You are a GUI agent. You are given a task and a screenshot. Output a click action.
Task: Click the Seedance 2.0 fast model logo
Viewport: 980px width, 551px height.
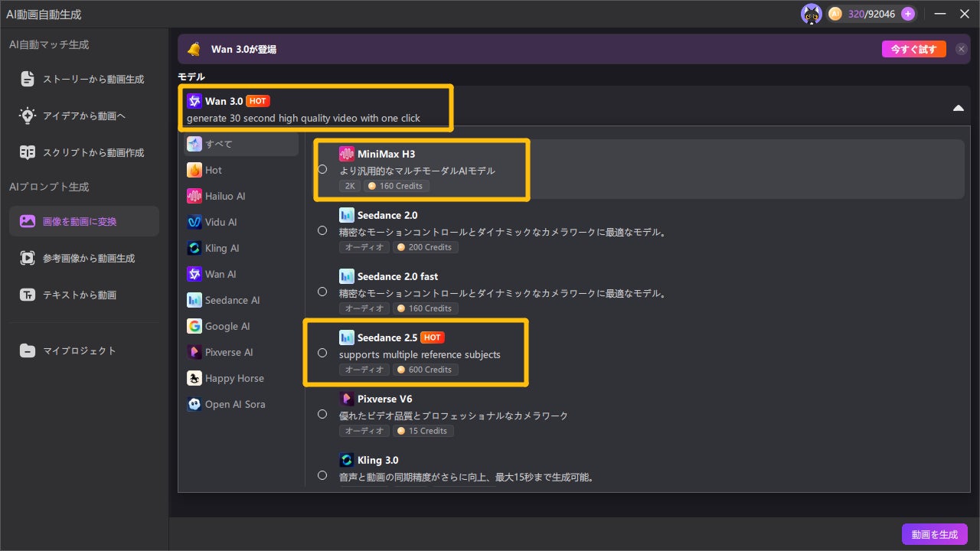(347, 276)
